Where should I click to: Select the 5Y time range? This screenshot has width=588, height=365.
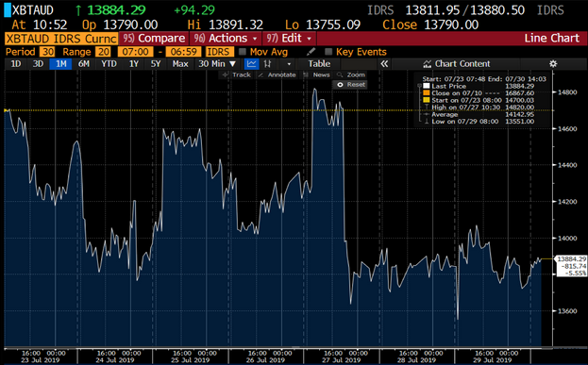156,64
